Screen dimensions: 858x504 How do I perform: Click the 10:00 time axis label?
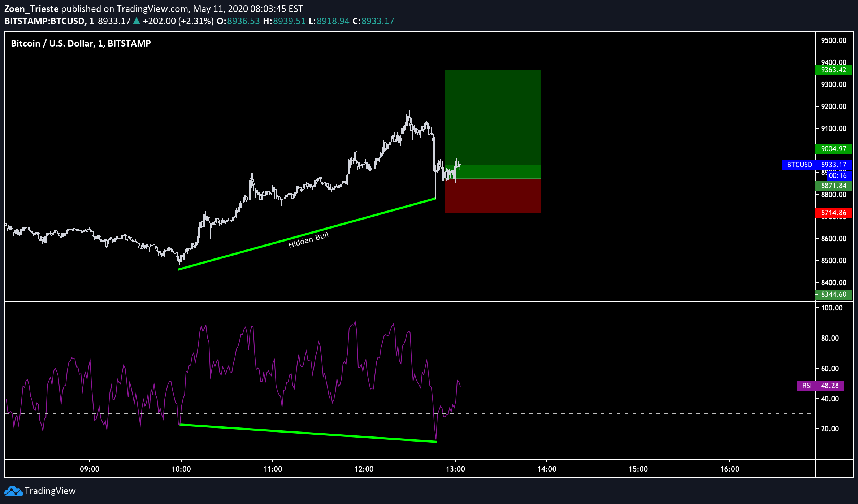click(181, 469)
